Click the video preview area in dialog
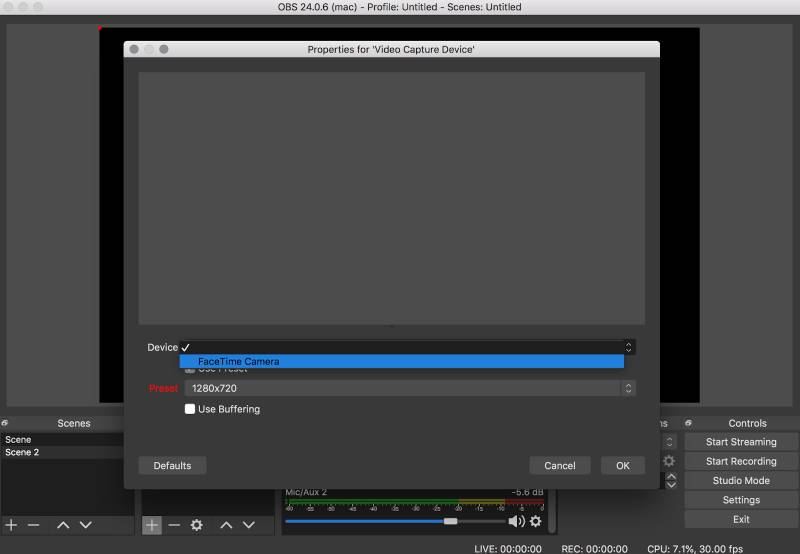 tap(391, 198)
